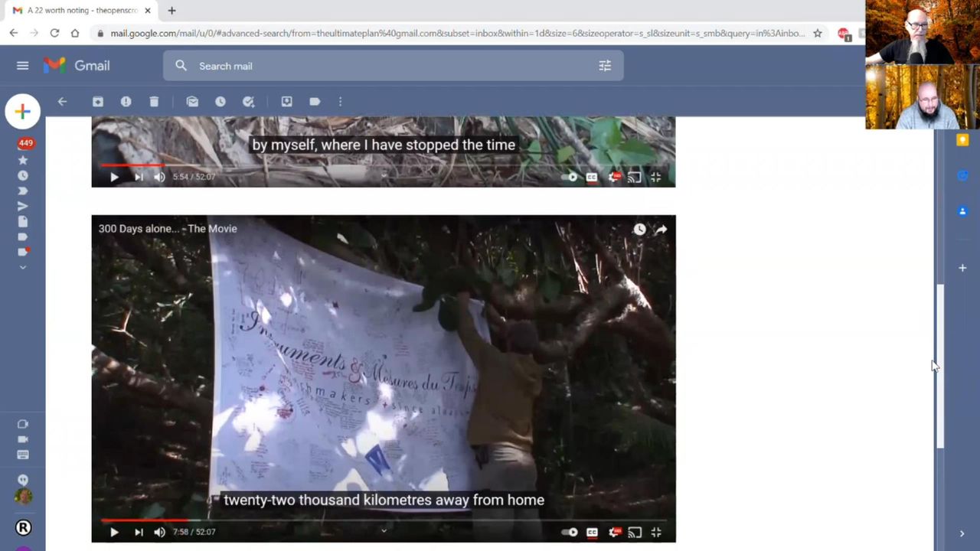Open a new browser tab
The image size is (980, 551).
[x=171, y=11]
